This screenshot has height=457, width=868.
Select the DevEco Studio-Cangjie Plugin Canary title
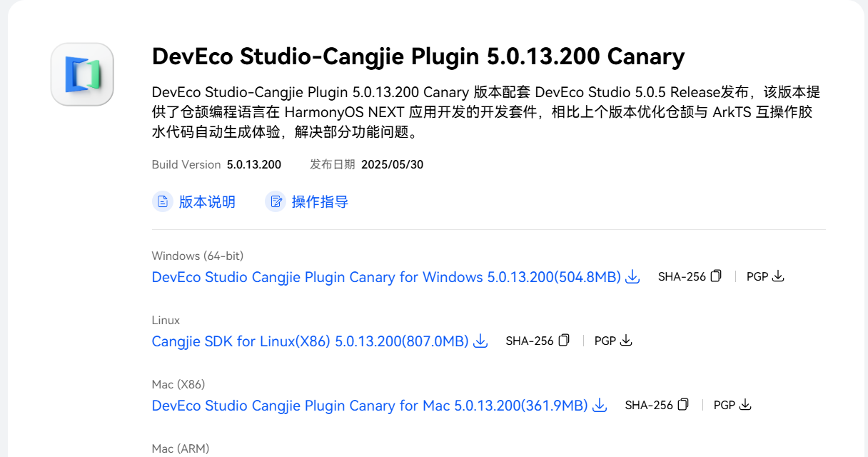tap(418, 56)
